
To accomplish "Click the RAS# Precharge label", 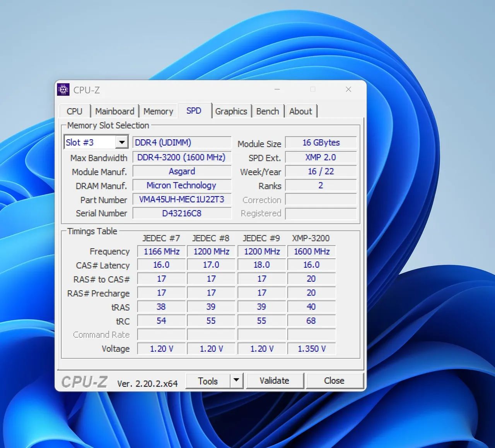I will (x=98, y=293).
